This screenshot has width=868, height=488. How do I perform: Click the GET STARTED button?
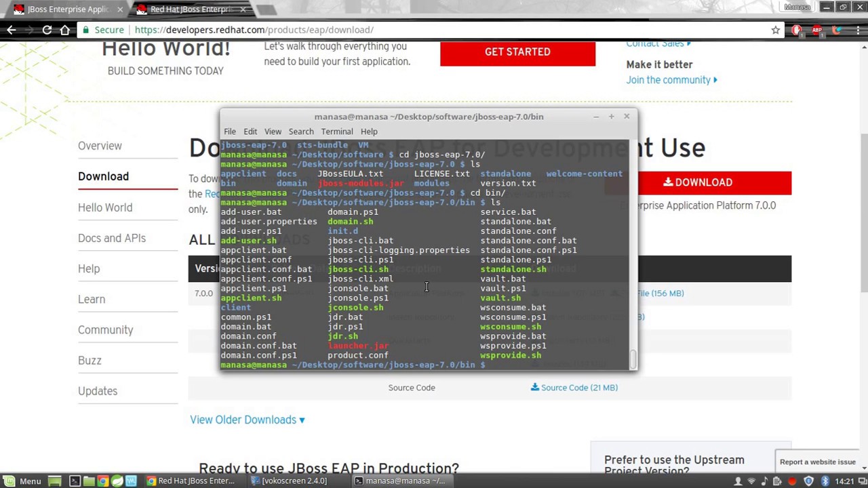517,52
